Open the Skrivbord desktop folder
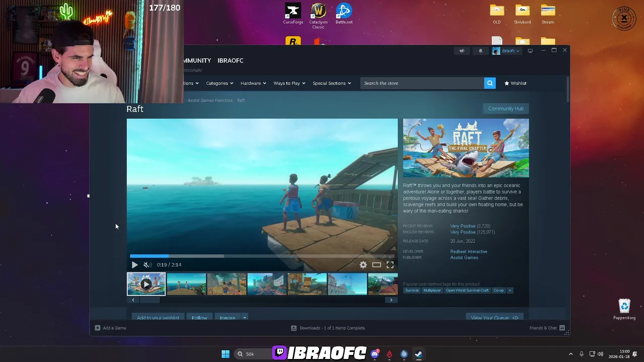This screenshot has height=362, width=644. (522, 14)
